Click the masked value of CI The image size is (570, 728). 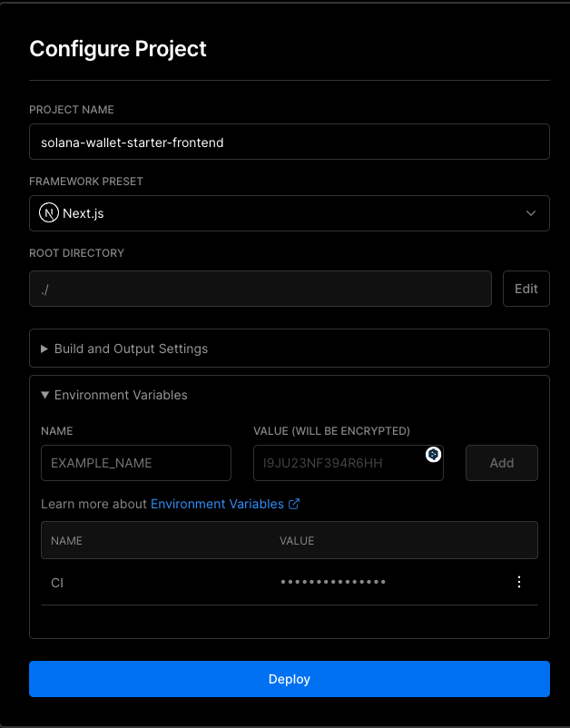pos(333,582)
